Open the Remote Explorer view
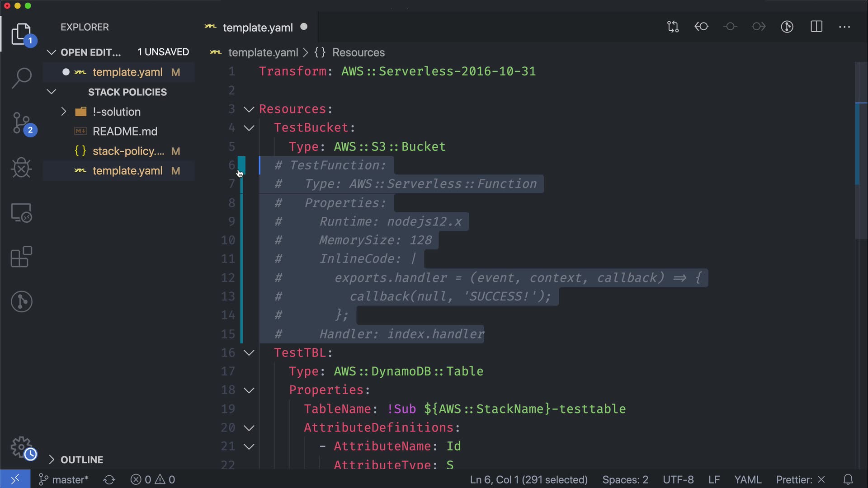The width and height of the screenshot is (868, 488). click(21, 212)
